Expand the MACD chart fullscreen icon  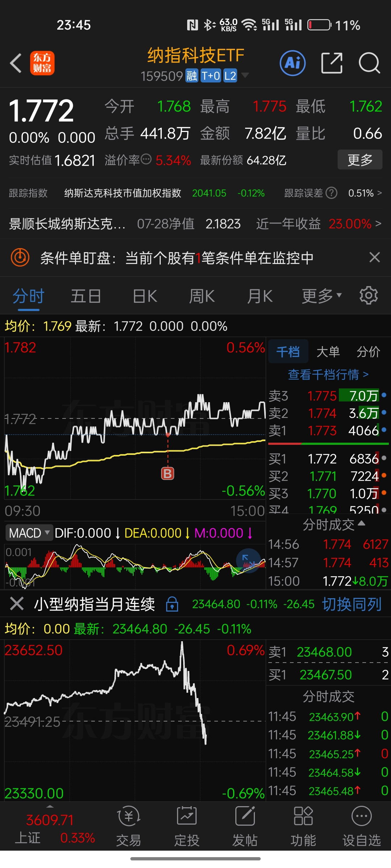pos(248,561)
